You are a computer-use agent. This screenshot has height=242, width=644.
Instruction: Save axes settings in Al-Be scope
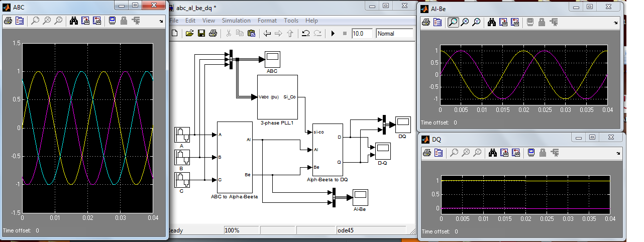click(x=503, y=23)
